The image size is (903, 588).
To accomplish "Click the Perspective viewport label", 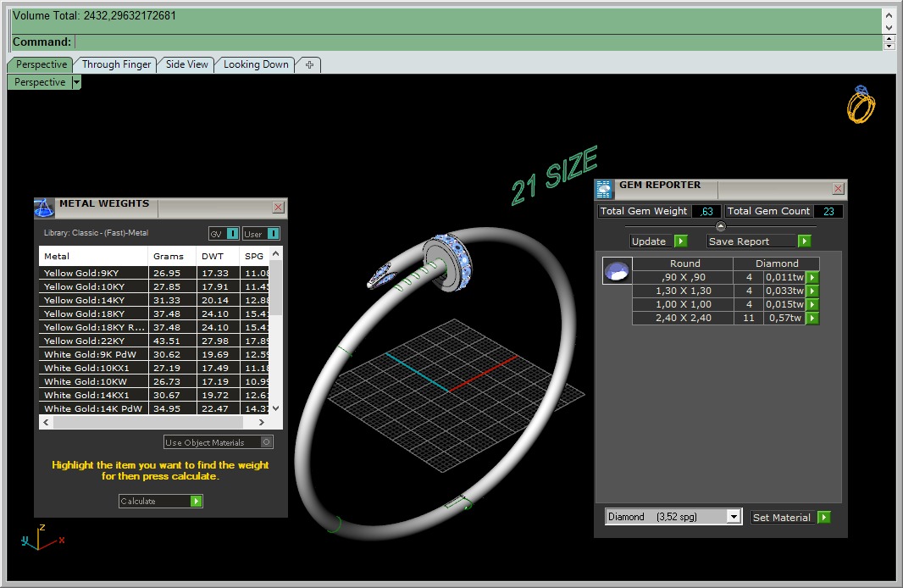I will (40, 82).
